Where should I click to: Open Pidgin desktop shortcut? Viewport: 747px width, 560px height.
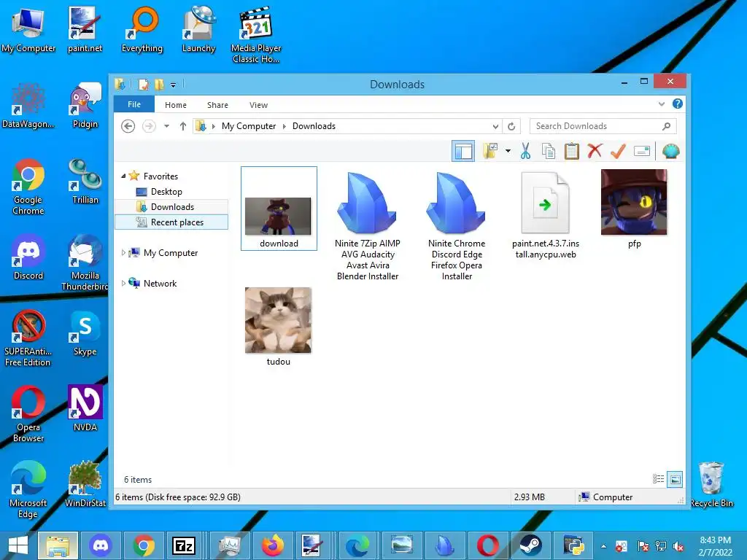pyautogui.click(x=85, y=105)
